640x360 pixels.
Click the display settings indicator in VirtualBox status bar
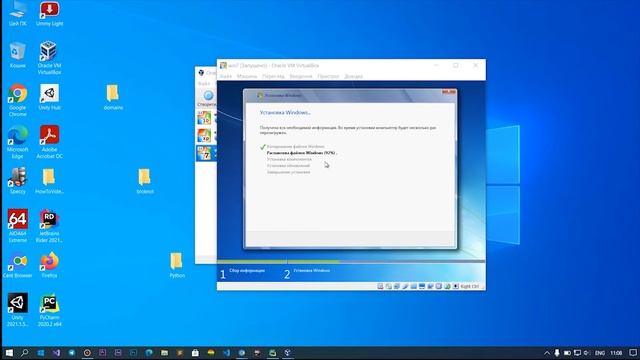coord(422,286)
